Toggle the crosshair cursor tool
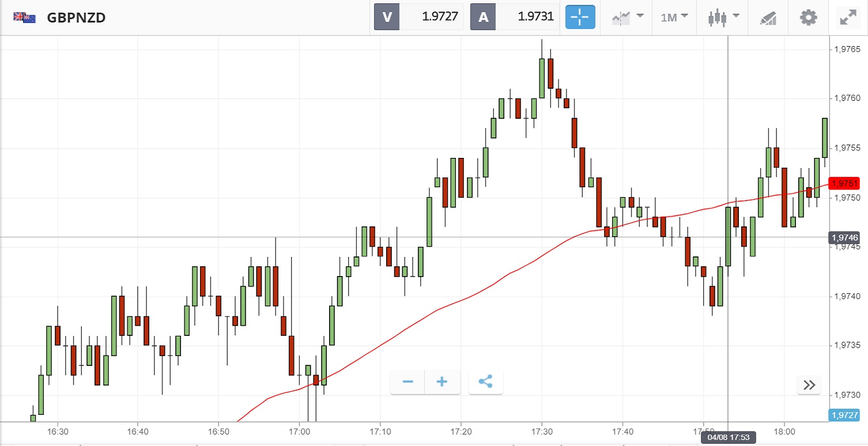This screenshot has height=446, width=868. 580,17
